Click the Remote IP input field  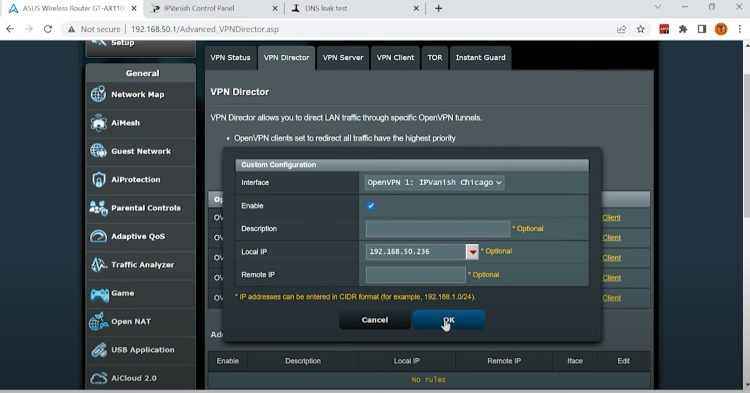pyautogui.click(x=416, y=275)
